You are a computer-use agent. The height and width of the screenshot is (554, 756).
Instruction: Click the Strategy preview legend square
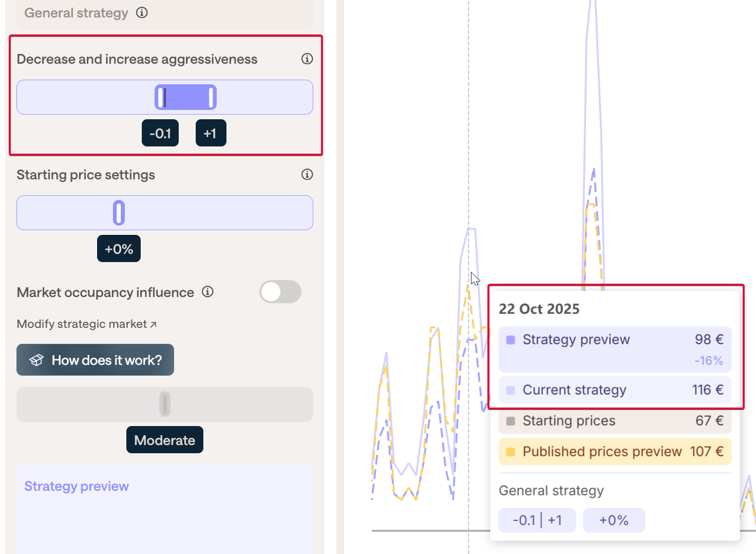pyautogui.click(x=511, y=340)
